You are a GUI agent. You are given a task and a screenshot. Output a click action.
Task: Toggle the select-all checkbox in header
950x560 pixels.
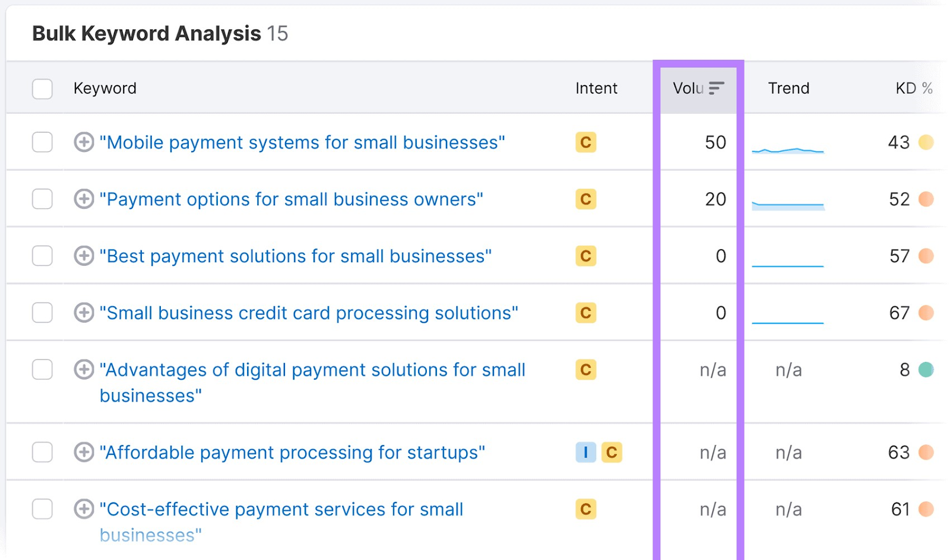(42, 89)
